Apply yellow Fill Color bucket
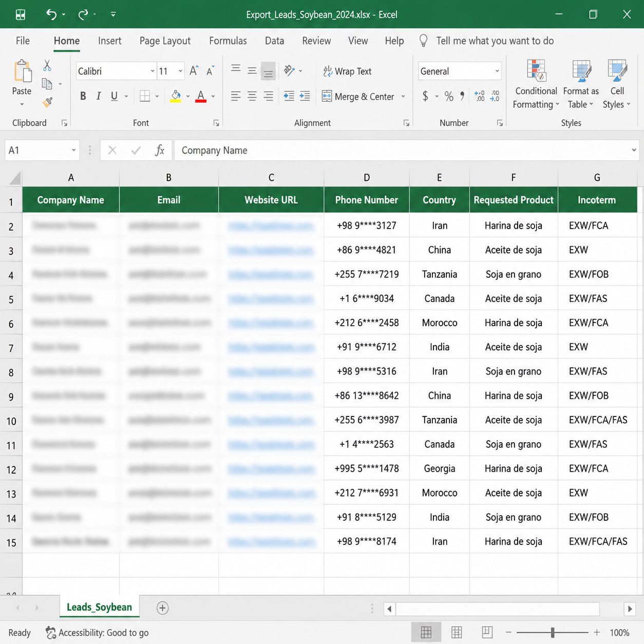This screenshot has width=644, height=644. [176, 96]
